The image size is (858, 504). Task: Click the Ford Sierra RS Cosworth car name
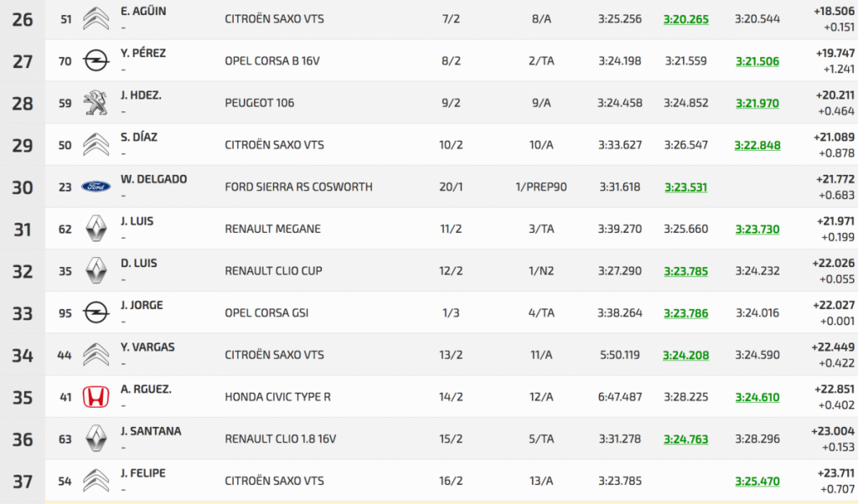tap(298, 187)
